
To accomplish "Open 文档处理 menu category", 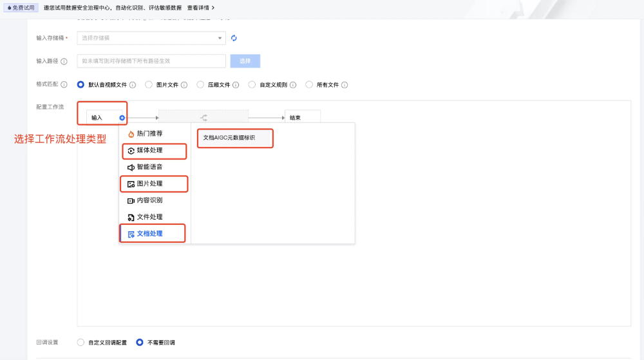I will pyautogui.click(x=155, y=234).
